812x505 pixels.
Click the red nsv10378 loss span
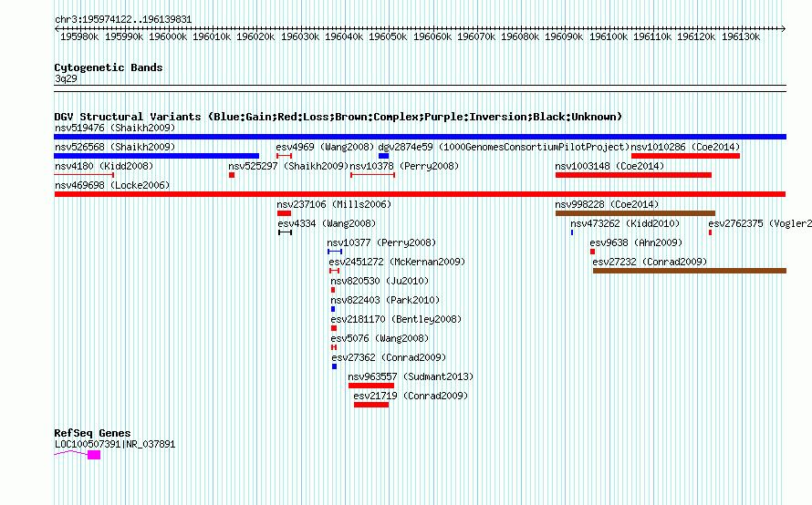pyautogui.click(x=373, y=175)
